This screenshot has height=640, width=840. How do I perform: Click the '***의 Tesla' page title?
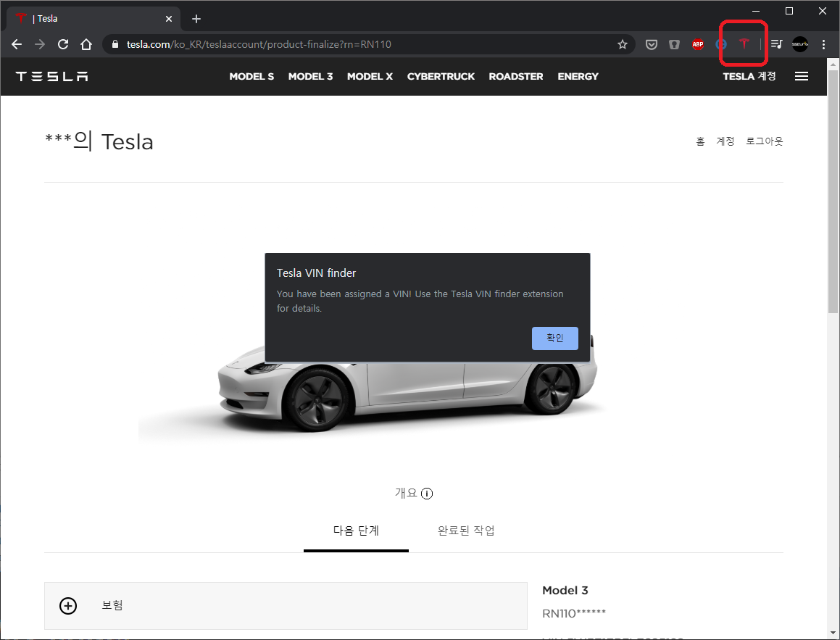point(99,141)
